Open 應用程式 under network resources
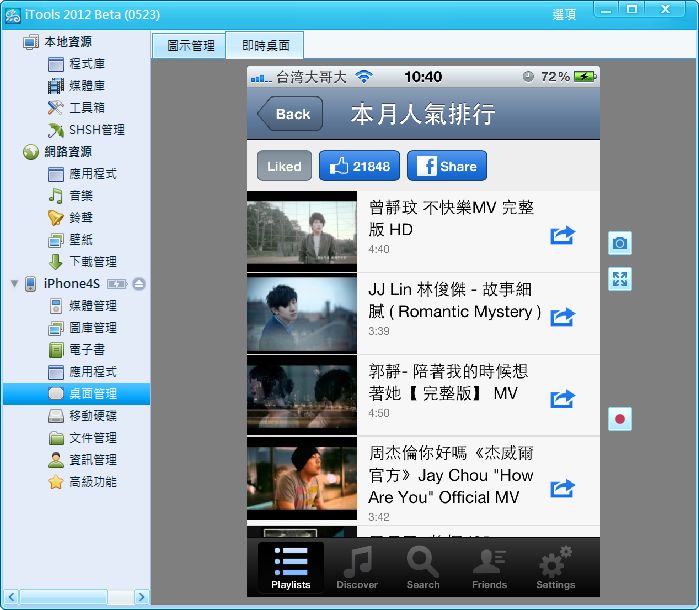699x610 pixels. [82, 174]
